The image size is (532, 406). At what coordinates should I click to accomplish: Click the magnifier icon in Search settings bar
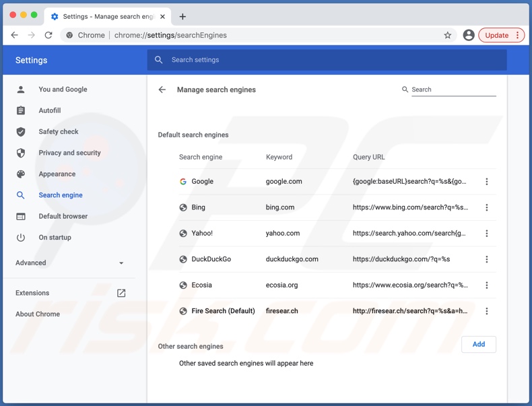click(x=158, y=60)
